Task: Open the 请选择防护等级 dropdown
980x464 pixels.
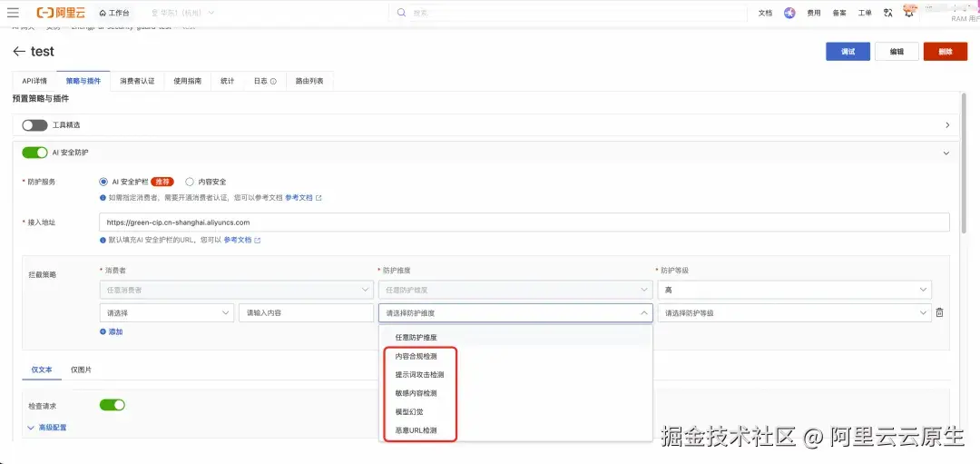Action: (794, 312)
